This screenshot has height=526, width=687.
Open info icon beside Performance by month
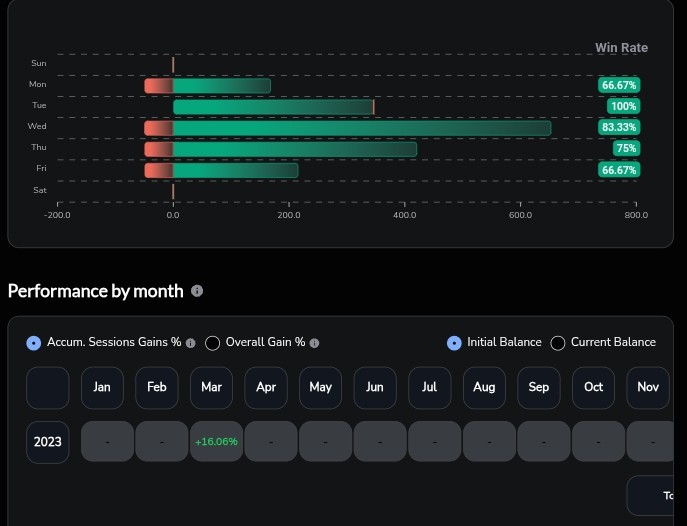pyautogui.click(x=197, y=291)
